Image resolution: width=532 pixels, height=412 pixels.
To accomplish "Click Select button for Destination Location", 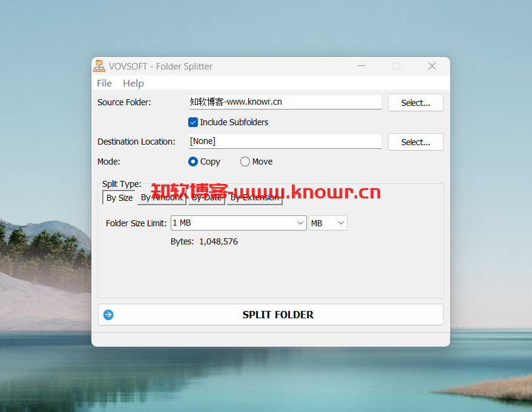I will [x=415, y=142].
